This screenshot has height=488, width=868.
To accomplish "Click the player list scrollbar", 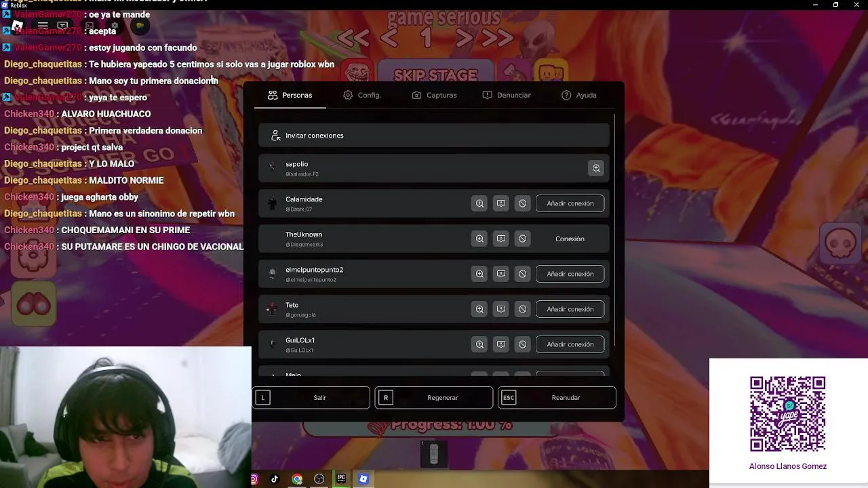I will click(x=614, y=230).
